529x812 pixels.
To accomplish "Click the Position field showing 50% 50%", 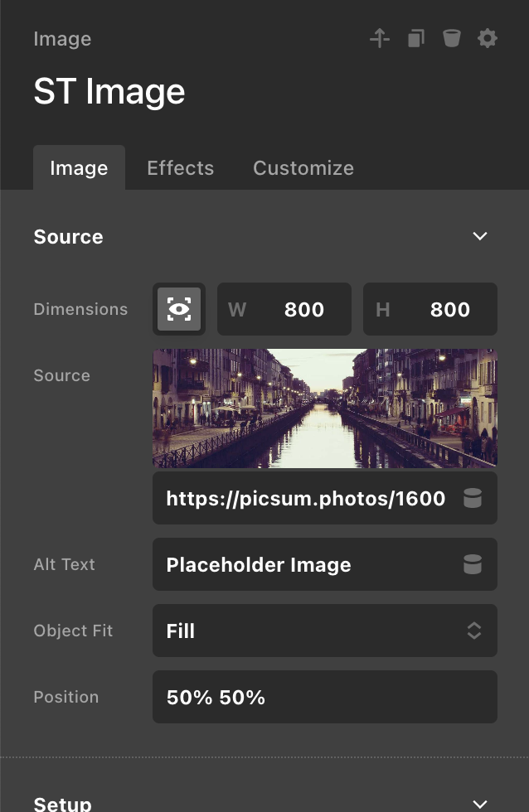I will tap(324, 698).
